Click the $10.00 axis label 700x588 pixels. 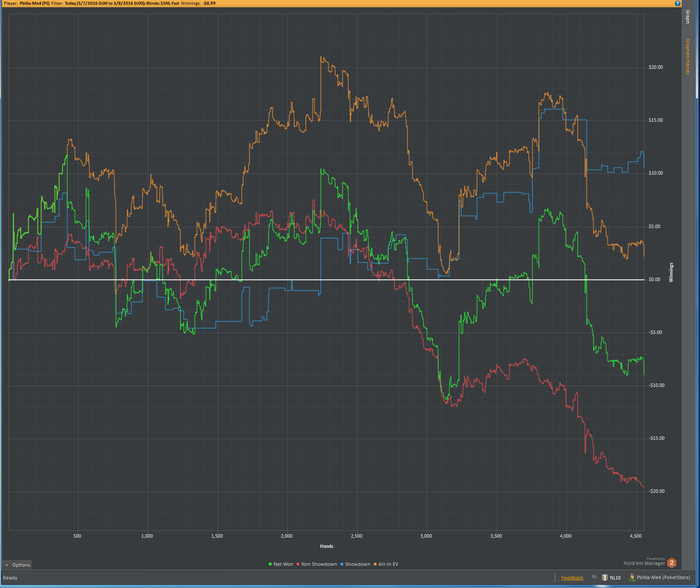click(655, 173)
